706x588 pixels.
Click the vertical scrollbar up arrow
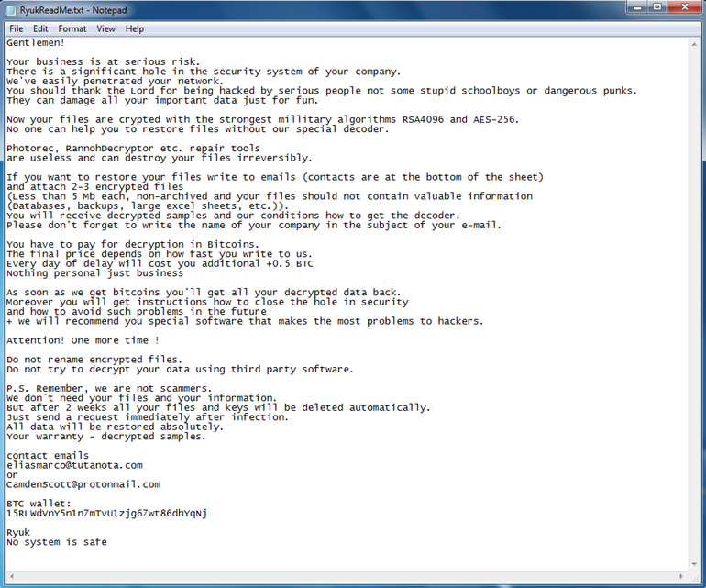[x=694, y=44]
